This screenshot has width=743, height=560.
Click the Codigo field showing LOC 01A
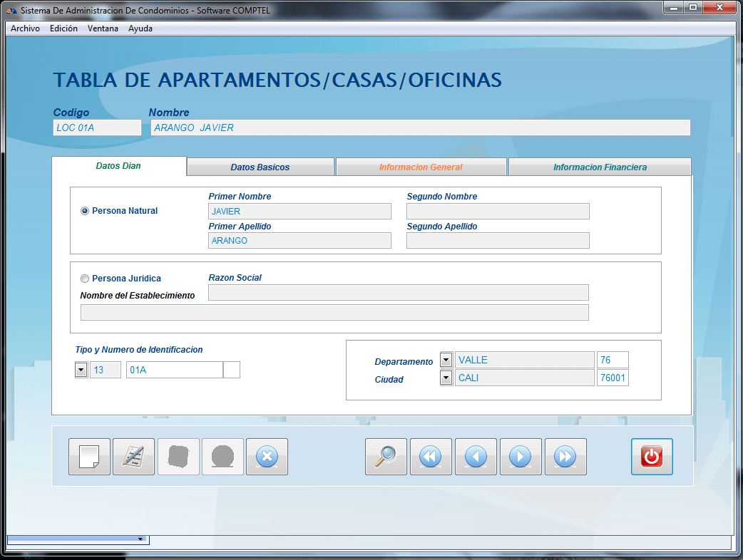click(97, 128)
